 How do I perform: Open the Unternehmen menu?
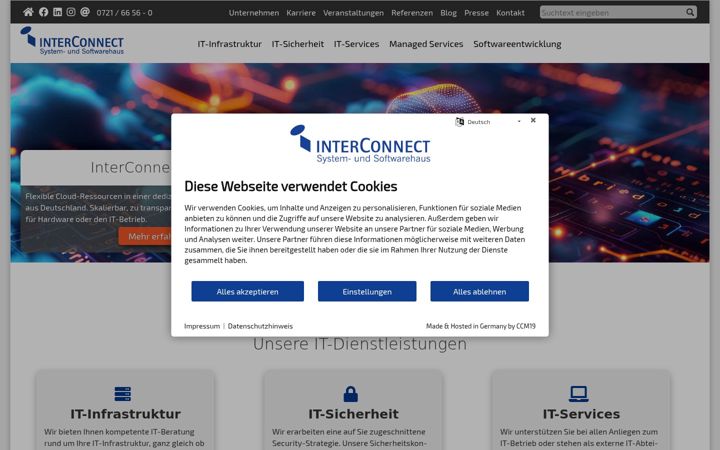coord(254,13)
